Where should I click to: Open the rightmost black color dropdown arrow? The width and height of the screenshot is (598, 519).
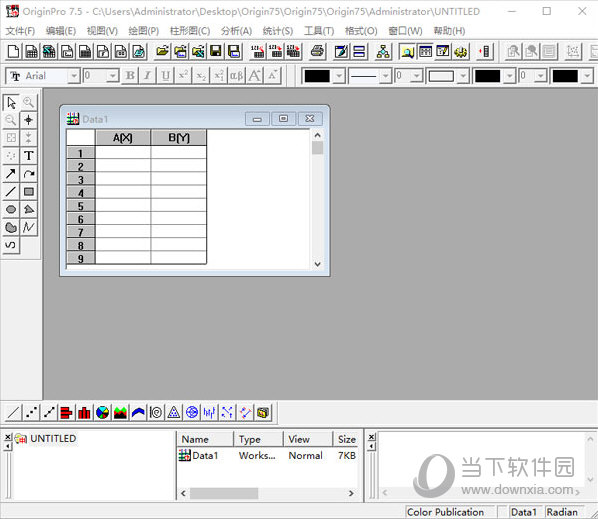587,76
